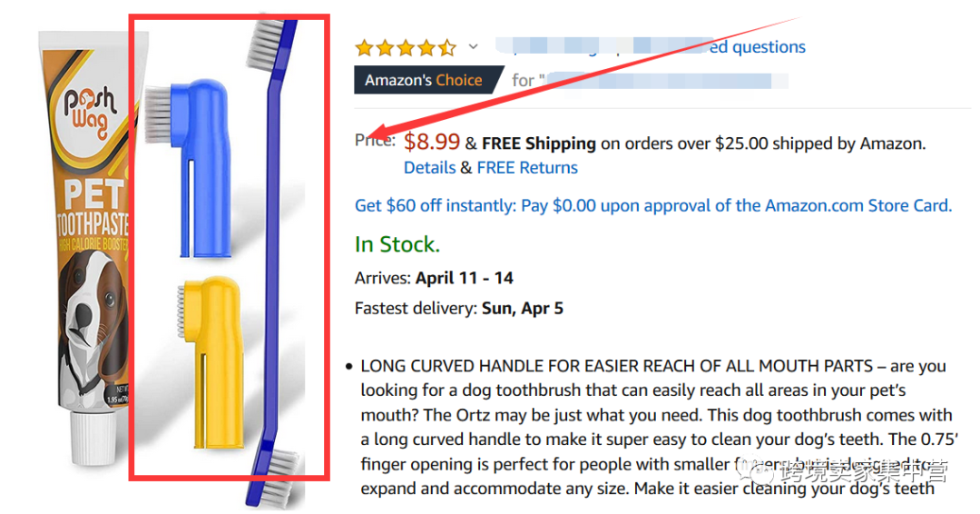Open the FREE Returns link

click(x=527, y=167)
